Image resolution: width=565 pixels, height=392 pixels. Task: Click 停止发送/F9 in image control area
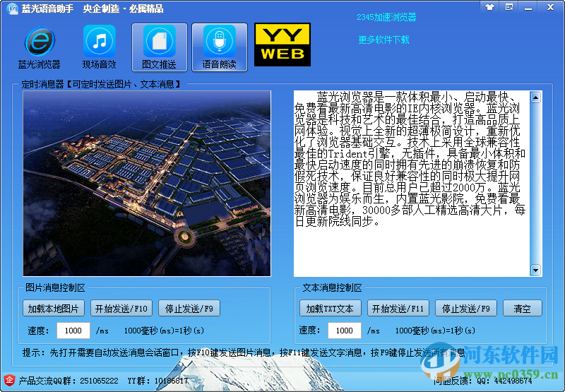pos(189,309)
